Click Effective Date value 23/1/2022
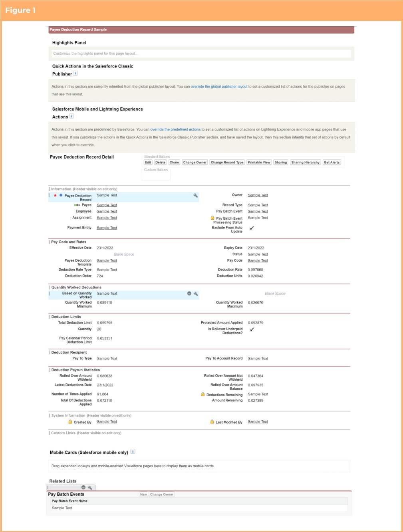The height and width of the screenshot is (532, 403). click(105, 248)
